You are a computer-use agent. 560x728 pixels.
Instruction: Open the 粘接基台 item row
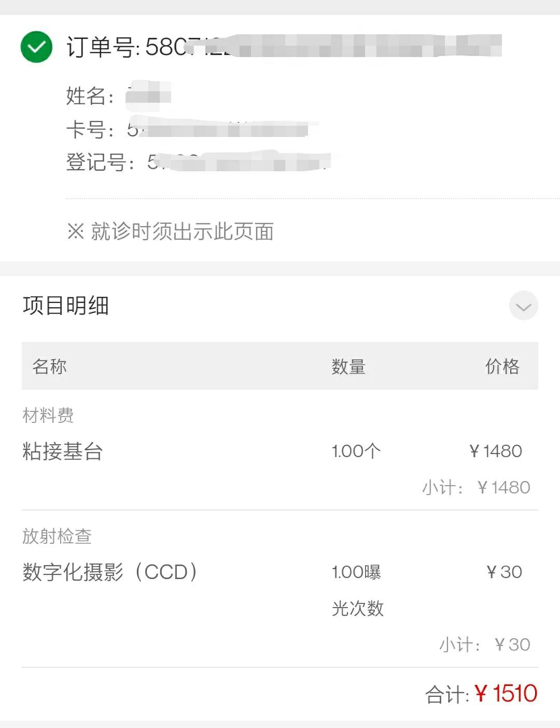(63, 451)
